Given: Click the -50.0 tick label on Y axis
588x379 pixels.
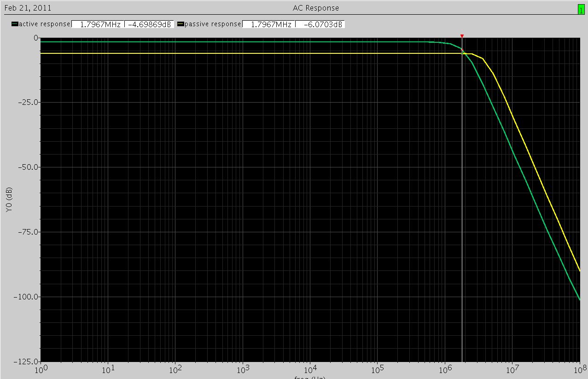Looking at the screenshot, I should pos(29,167).
